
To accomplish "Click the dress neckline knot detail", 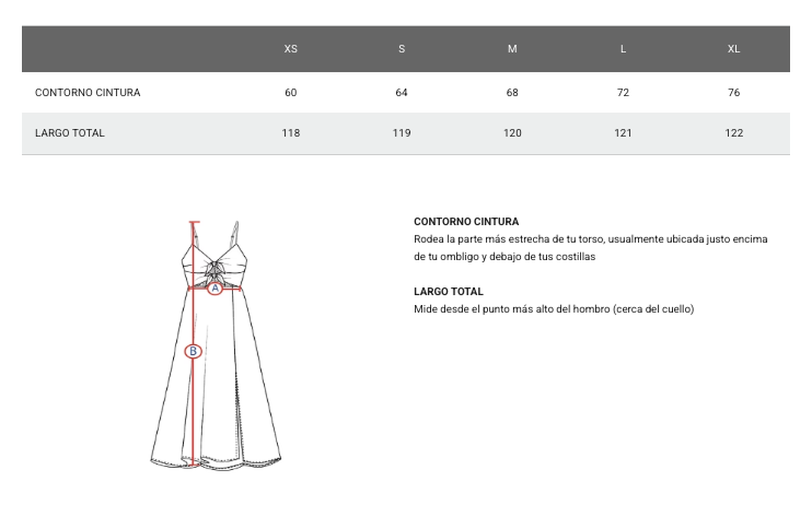I will pos(217,268).
